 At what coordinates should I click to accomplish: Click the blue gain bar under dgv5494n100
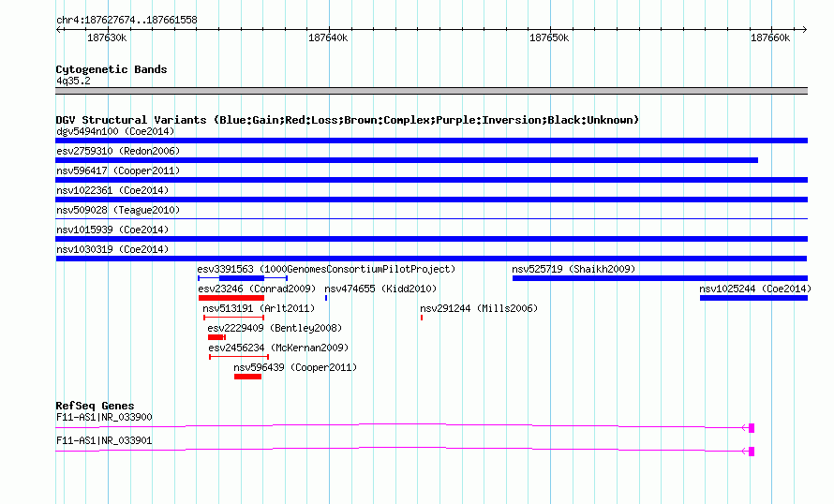[431, 141]
